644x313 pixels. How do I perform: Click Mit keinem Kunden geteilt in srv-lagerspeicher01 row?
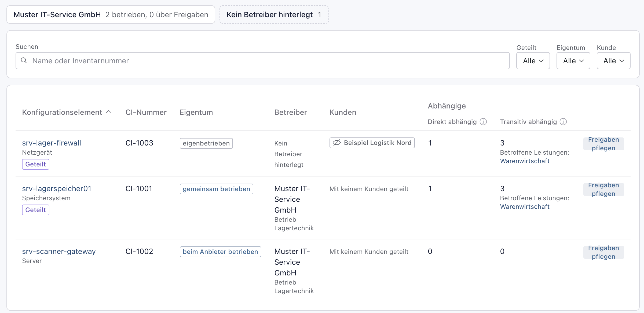369,189
